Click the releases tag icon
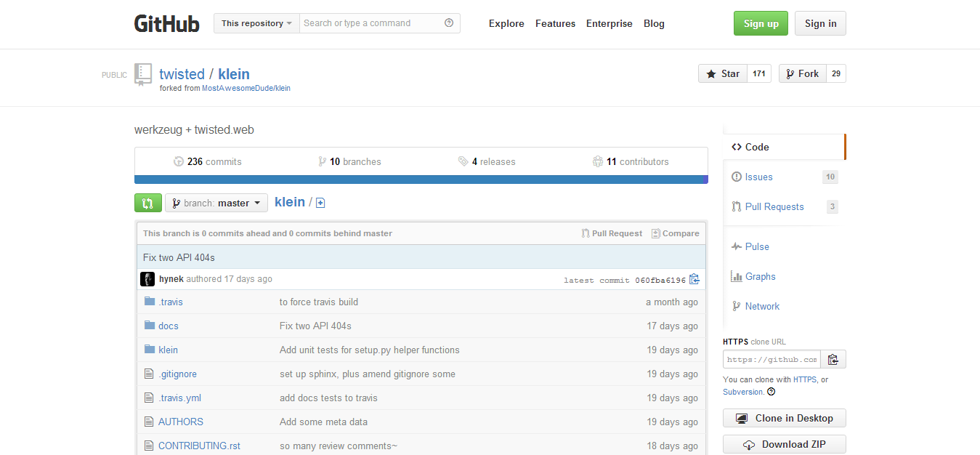980x455 pixels. (x=463, y=161)
